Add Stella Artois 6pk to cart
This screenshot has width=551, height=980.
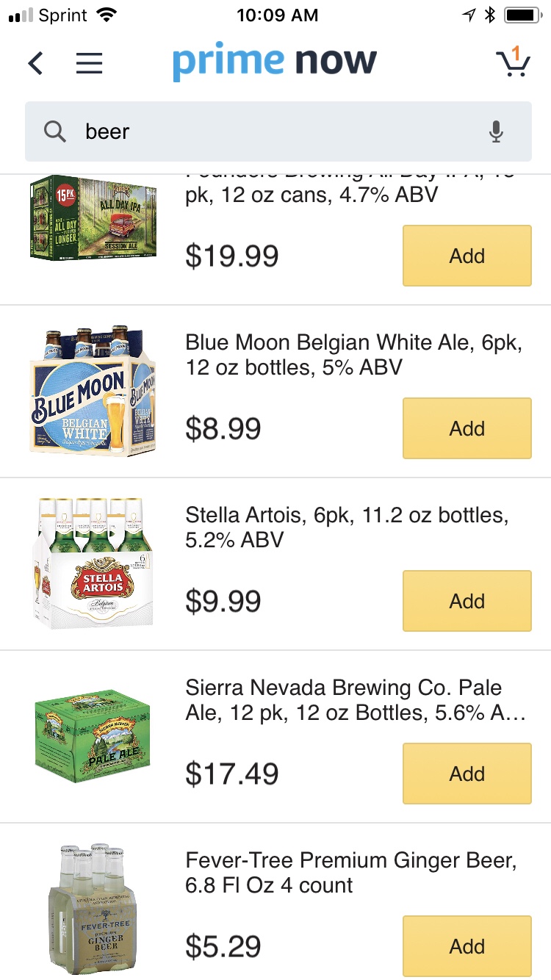click(x=467, y=601)
